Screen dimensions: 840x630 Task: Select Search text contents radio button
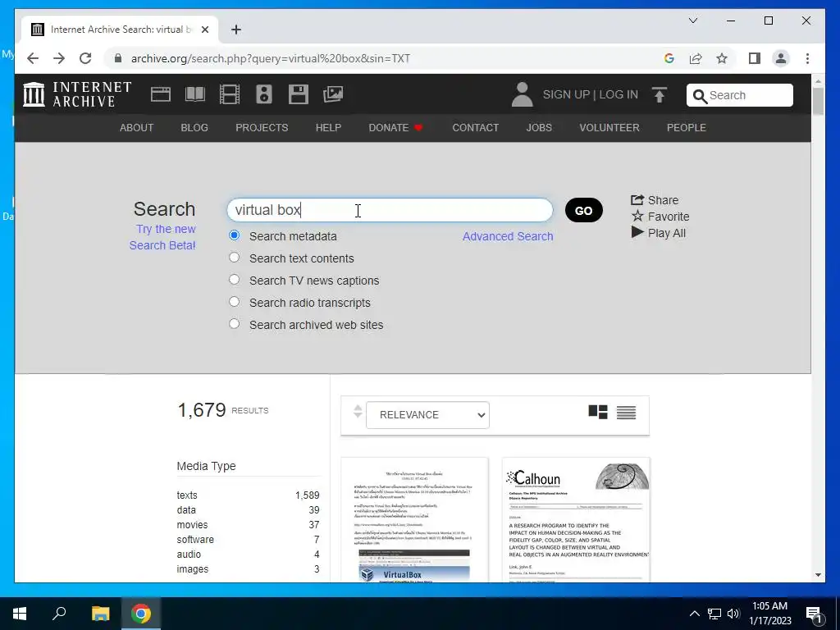tap(234, 257)
